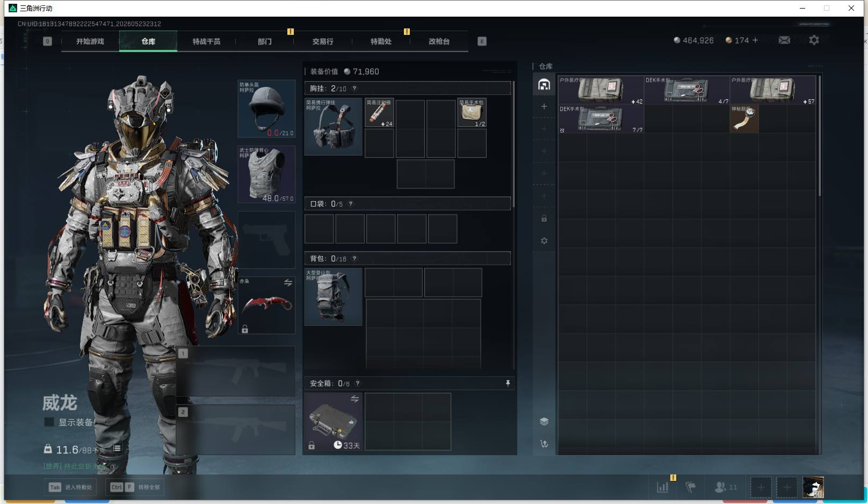
Task: Select the 赤枭 knife melee slot
Action: tap(266, 305)
